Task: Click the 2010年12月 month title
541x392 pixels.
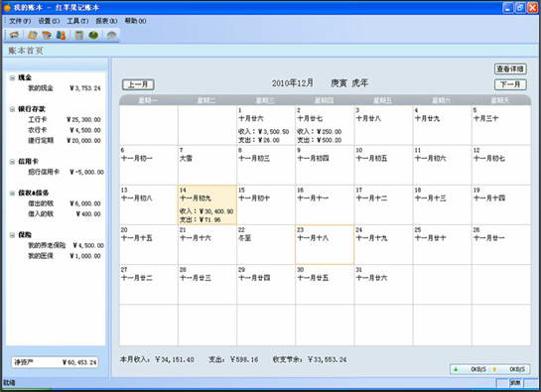Action: (292, 83)
